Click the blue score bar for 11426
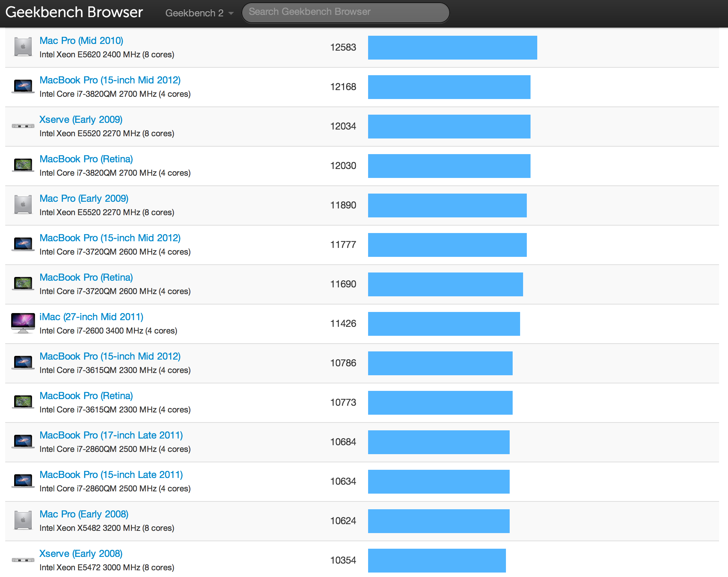The image size is (728, 577). (x=444, y=324)
